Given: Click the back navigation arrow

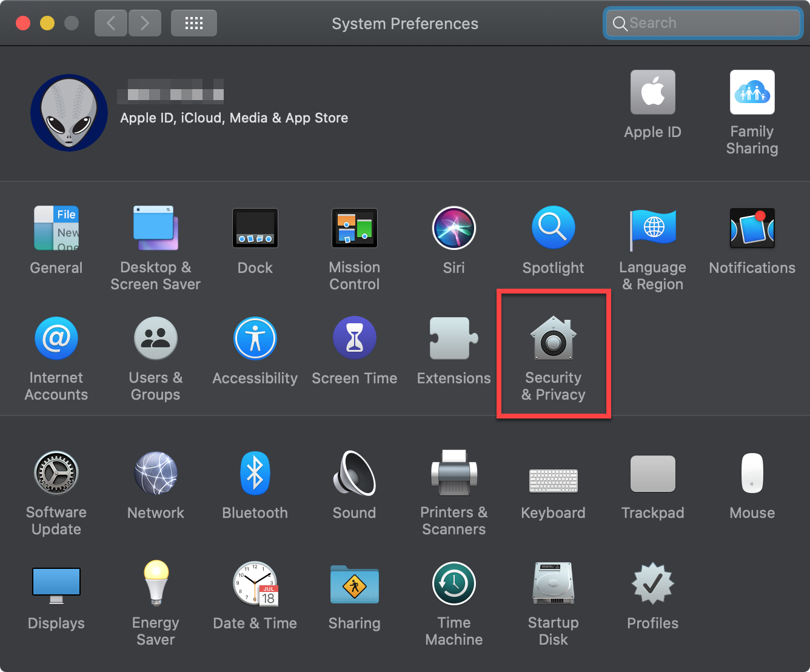Looking at the screenshot, I should [x=111, y=24].
